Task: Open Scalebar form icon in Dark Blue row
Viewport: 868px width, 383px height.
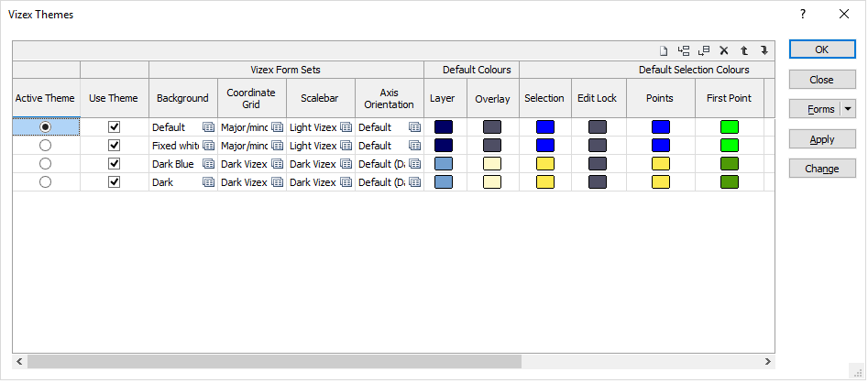Action: 346,164
